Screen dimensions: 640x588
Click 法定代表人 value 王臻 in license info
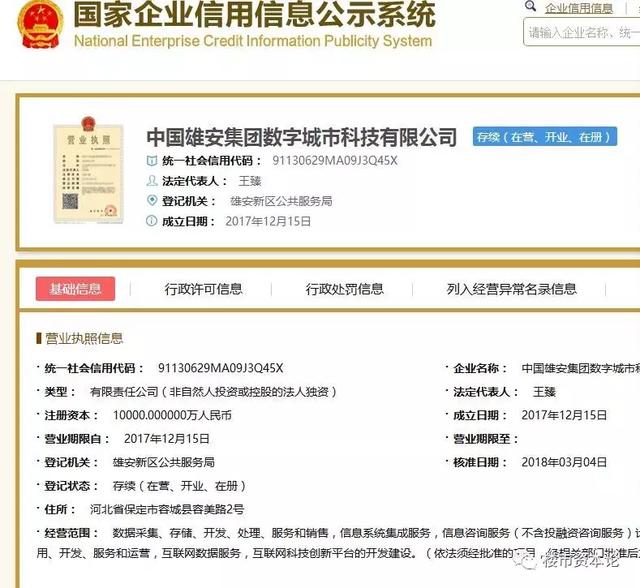point(544,392)
